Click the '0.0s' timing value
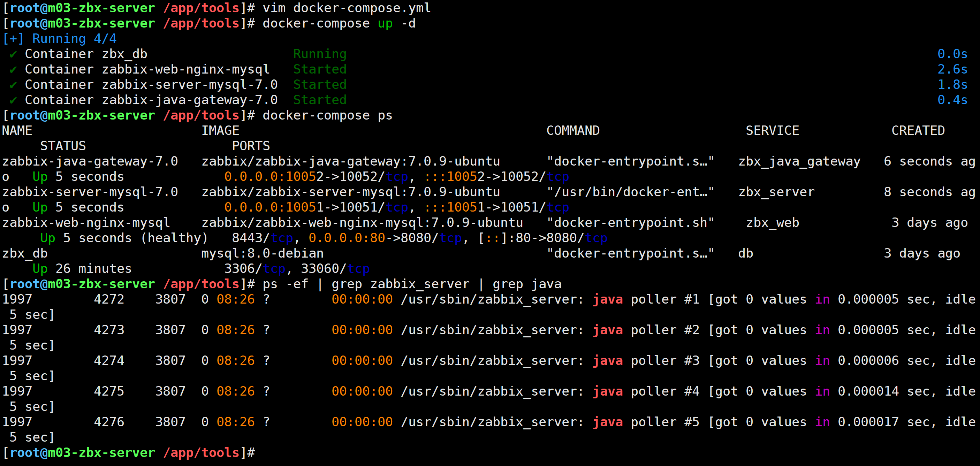The width and height of the screenshot is (980, 466). (x=952, y=54)
